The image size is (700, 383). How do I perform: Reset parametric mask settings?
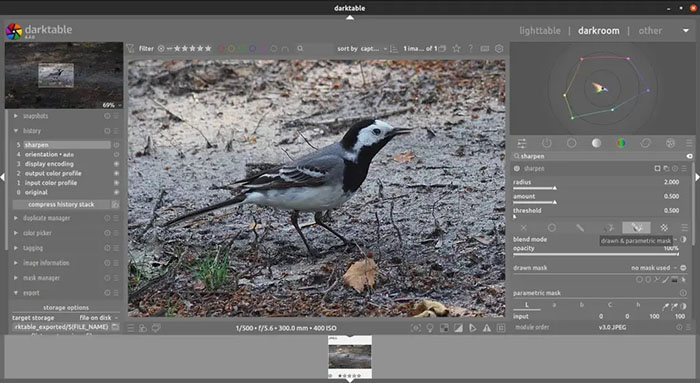pyautogui.click(x=683, y=293)
